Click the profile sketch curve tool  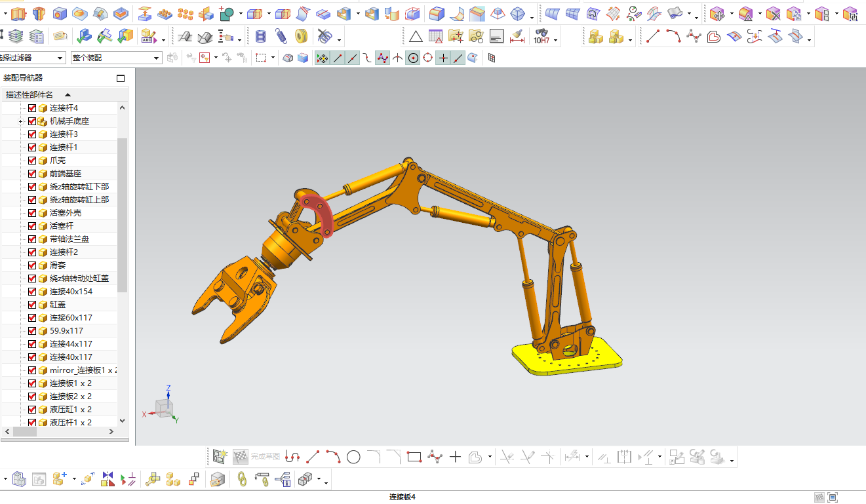pos(292,457)
